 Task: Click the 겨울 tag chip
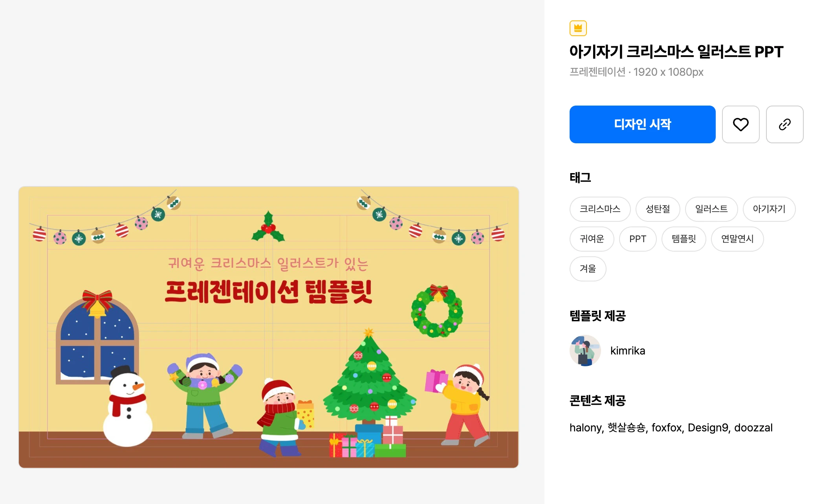588,269
